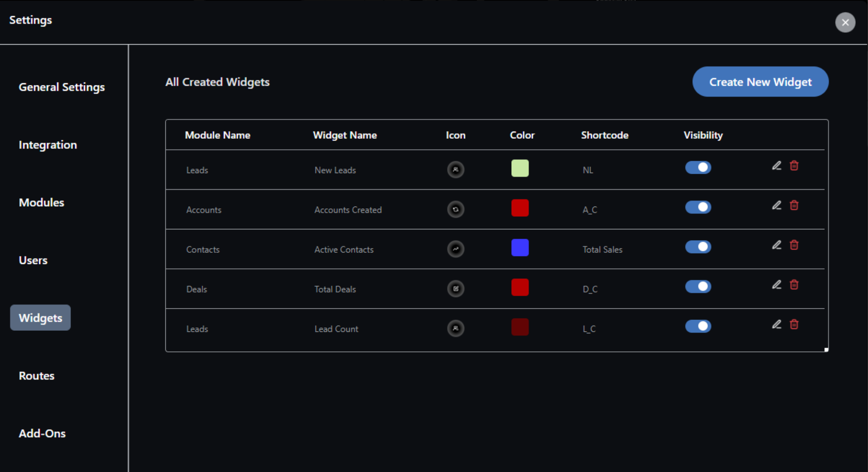Click pencil icon for Active Contacts
The width and height of the screenshot is (868, 472).
[x=777, y=245]
